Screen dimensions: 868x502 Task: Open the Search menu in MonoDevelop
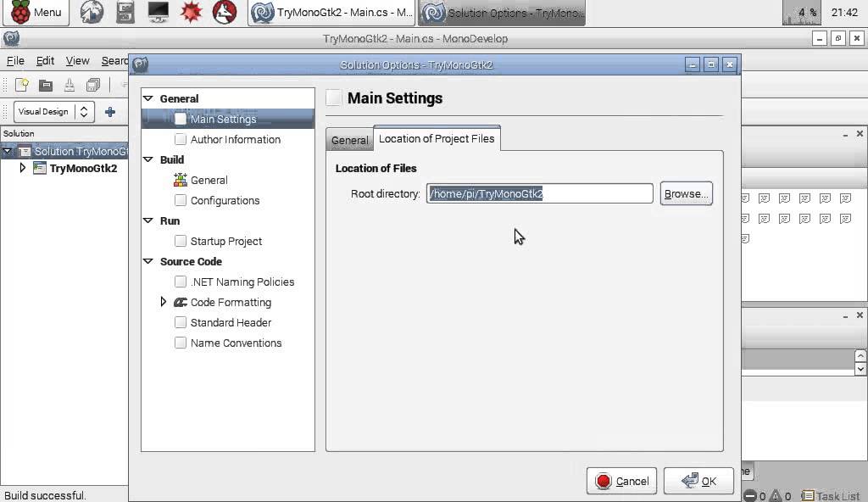pos(114,61)
